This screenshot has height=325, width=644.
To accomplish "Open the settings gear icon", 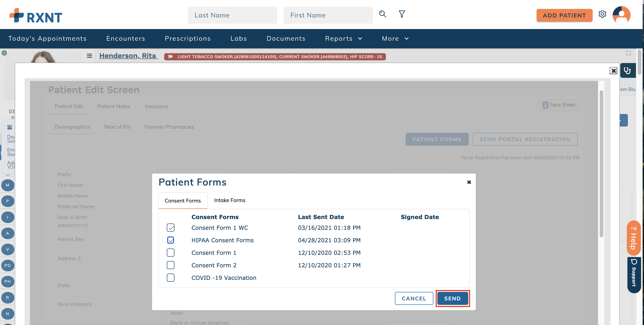I will (x=602, y=15).
